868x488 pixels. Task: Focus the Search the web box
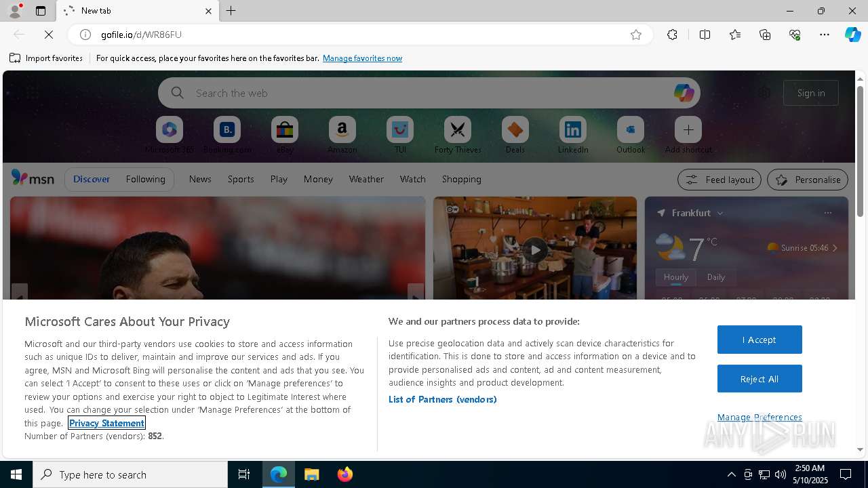429,93
